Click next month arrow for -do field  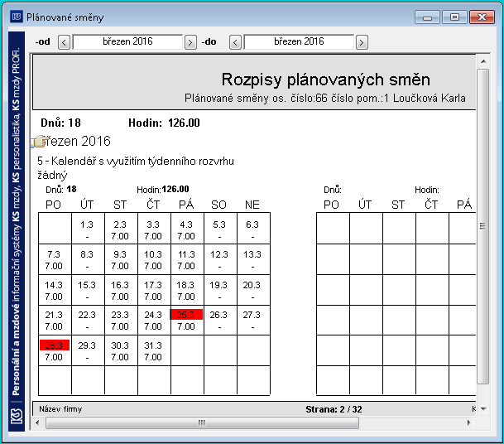click(x=362, y=42)
